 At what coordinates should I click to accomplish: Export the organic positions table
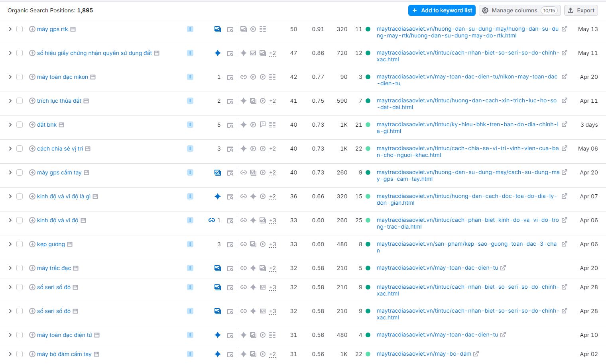tap(581, 10)
